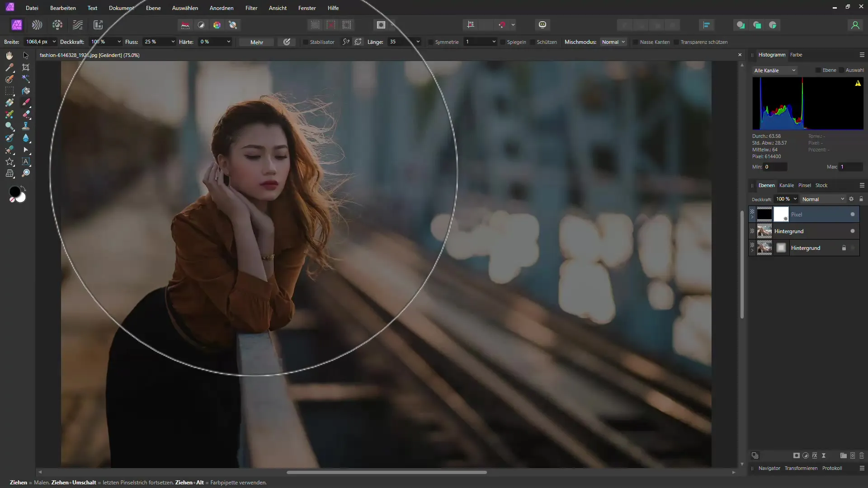The image size is (868, 488).
Task: Select the Healing Brush tool
Action: [x=9, y=150]
